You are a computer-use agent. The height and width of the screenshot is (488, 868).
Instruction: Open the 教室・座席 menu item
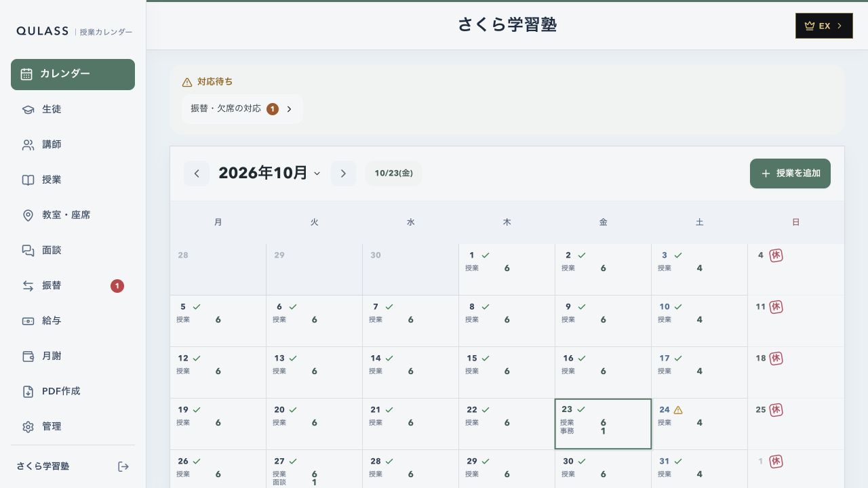coord(73,215)
